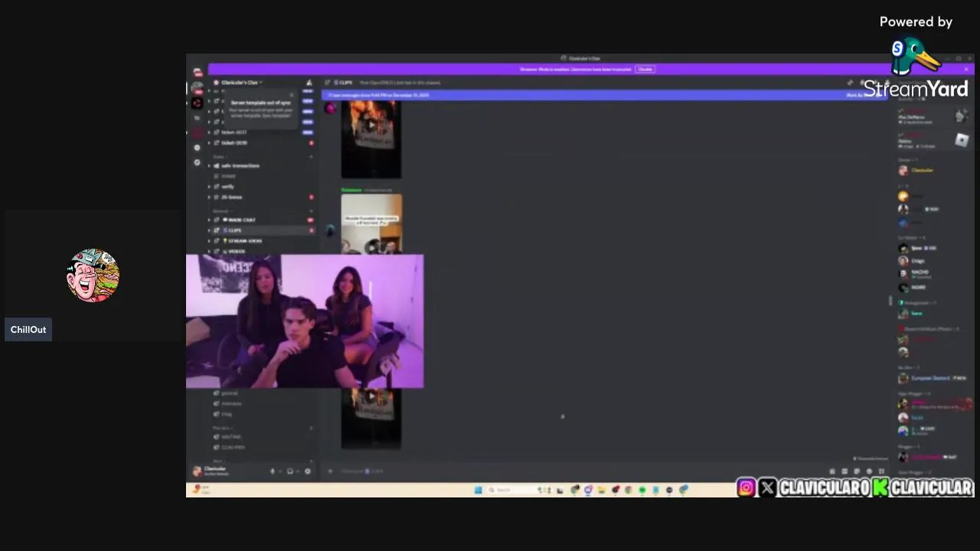Click the member list scrollbar
The height and width of the screenshot is (551, 980).
click(x=890, y=301)
